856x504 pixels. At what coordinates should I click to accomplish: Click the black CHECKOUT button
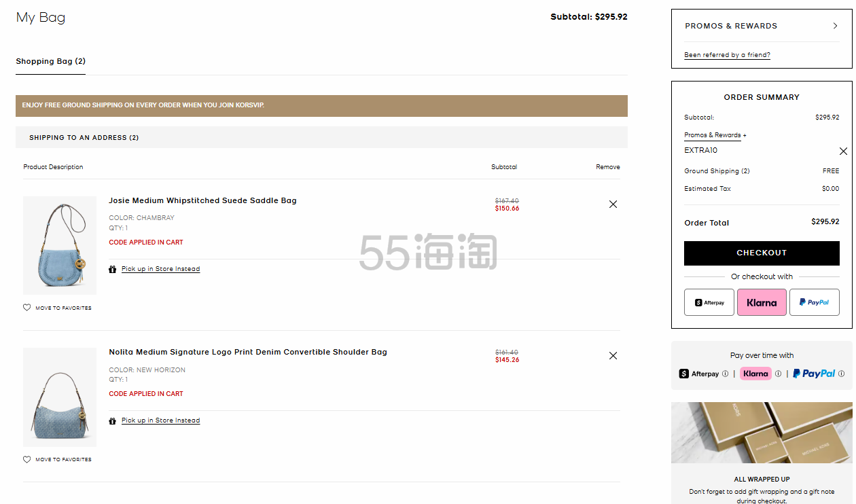[762, 253]
